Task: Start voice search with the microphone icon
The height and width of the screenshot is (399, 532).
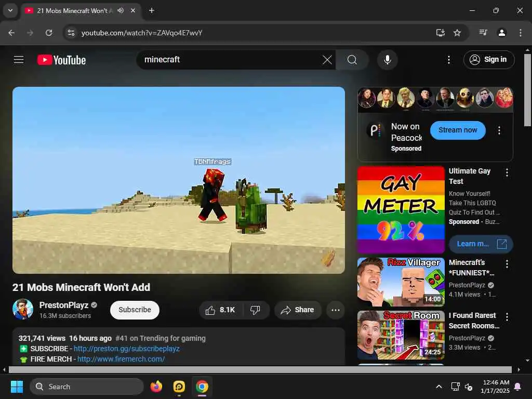Action: [x=387, y=60]
